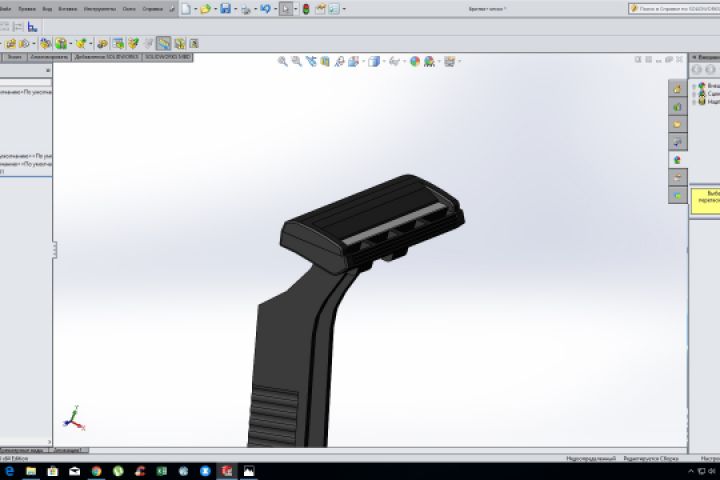Click the SOLIDWORKS help search field
Image resolution: width=720 pixels, height=480 pixels.
point(674,8)
